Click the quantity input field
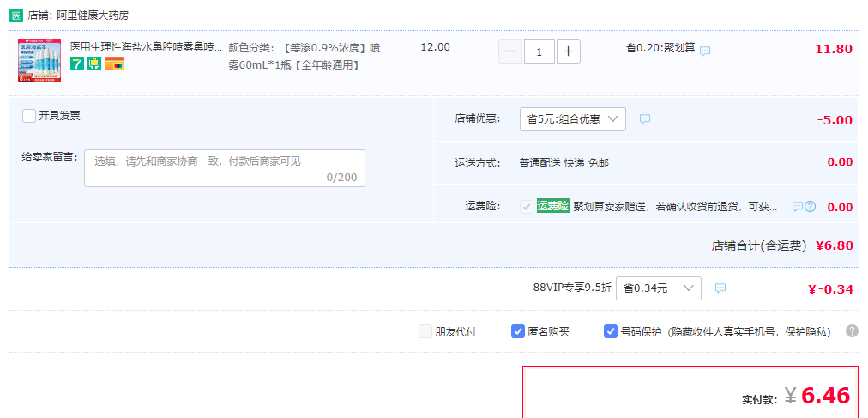 [539, 51]
